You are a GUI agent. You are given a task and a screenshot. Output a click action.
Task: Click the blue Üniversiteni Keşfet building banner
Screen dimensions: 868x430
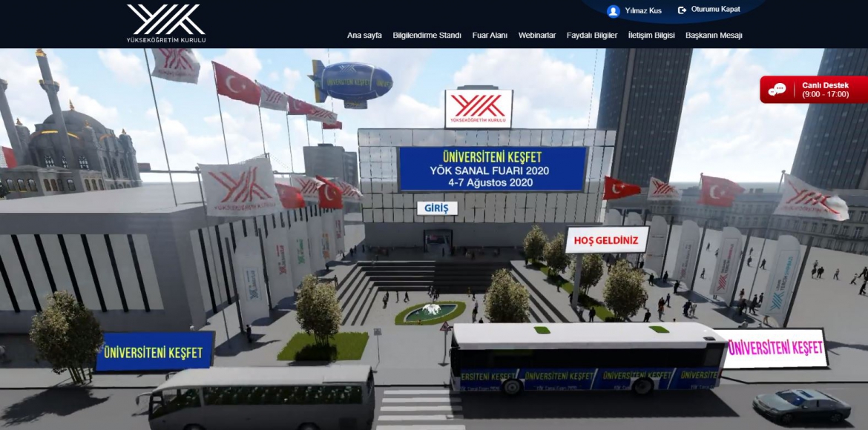(492, 169)
